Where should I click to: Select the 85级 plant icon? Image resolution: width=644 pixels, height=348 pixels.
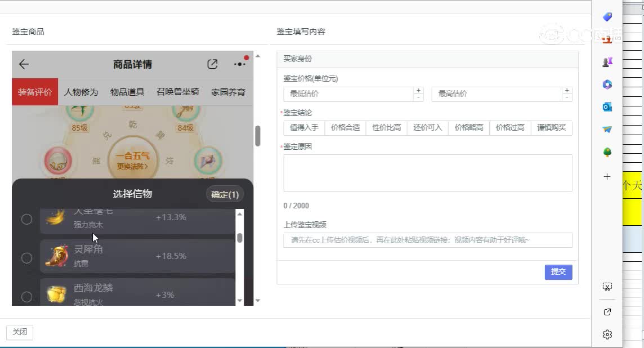click(80, 111)
